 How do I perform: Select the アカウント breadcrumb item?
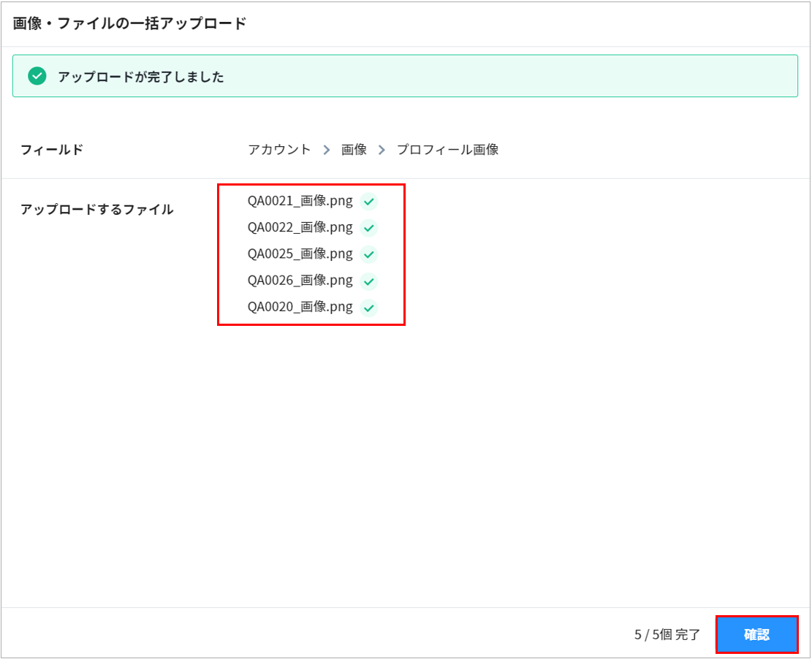pyautogui.click(x=279, y=150)
